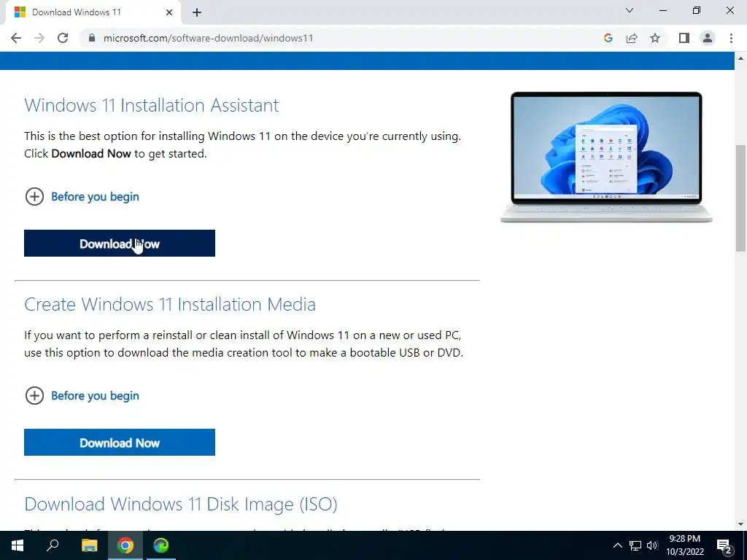This screenshot has width=747, height=560.
Task: Reload the Microsoft download page
Action: pos(63,38)
